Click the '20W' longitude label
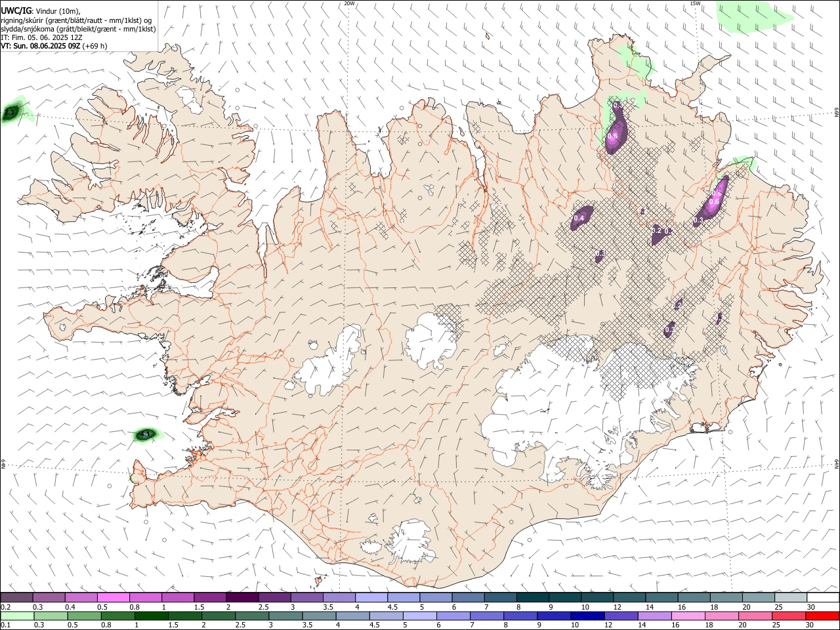 pos(350,3)
